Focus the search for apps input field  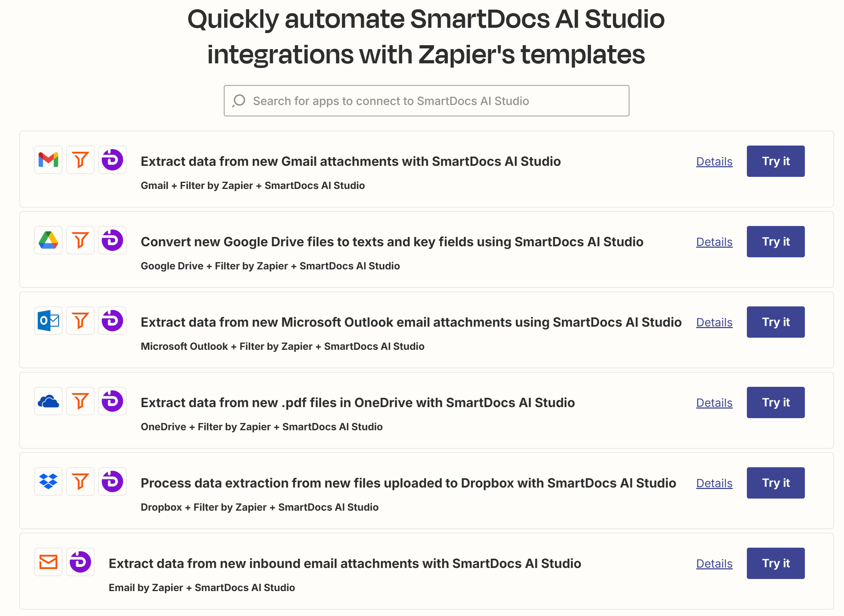[x=427, y=101]
